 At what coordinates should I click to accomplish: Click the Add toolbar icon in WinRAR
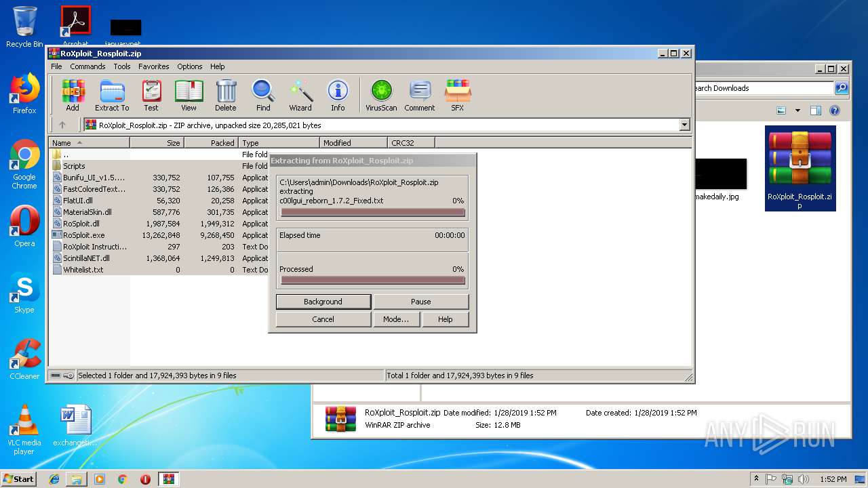[x=73, y=95]
